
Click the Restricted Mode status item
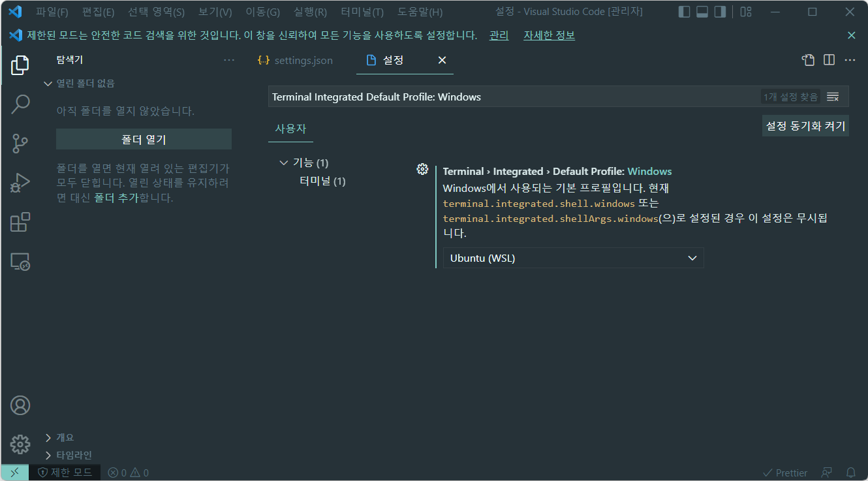[65, 473]
